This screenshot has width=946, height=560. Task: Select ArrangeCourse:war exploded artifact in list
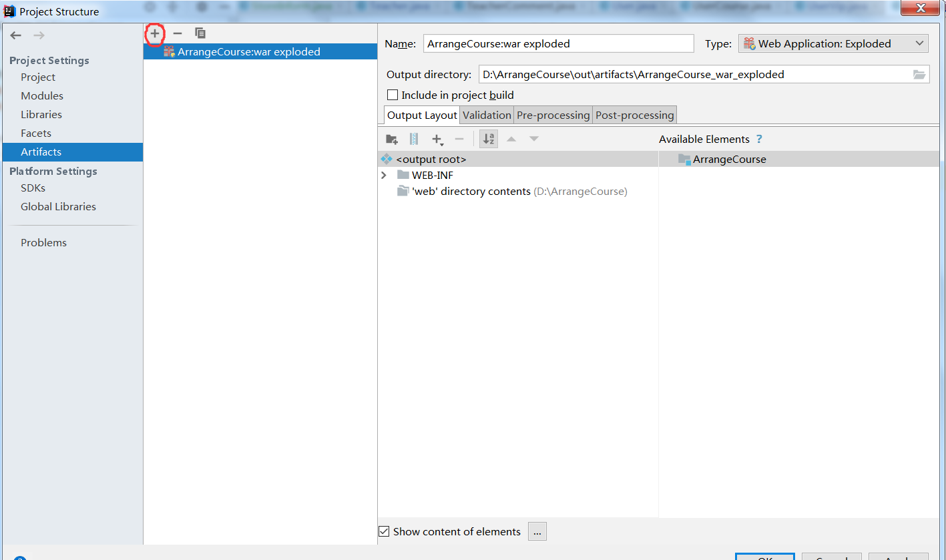tap(260, 51)
